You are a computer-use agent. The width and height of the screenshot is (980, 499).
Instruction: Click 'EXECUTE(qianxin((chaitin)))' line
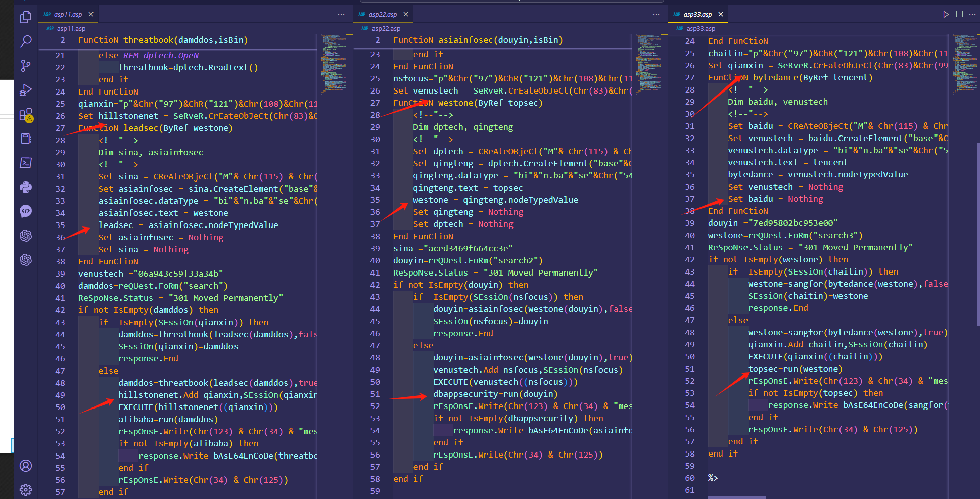(815, 357)
